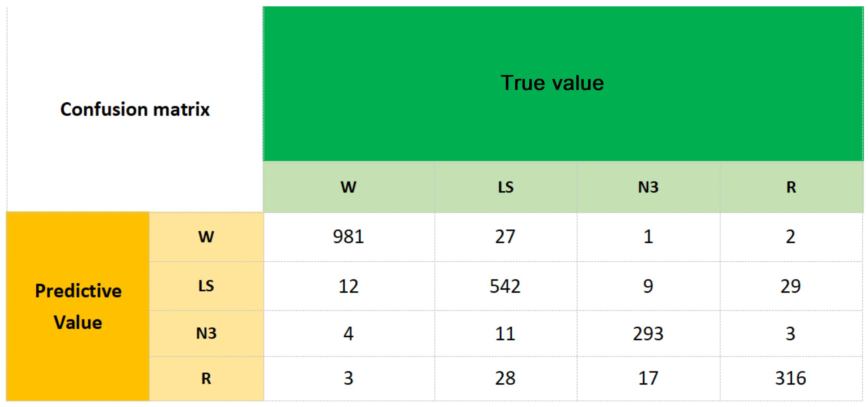The image size is (868, 407).
Task: Click the R row label
Action: click(x=206, y=379)
